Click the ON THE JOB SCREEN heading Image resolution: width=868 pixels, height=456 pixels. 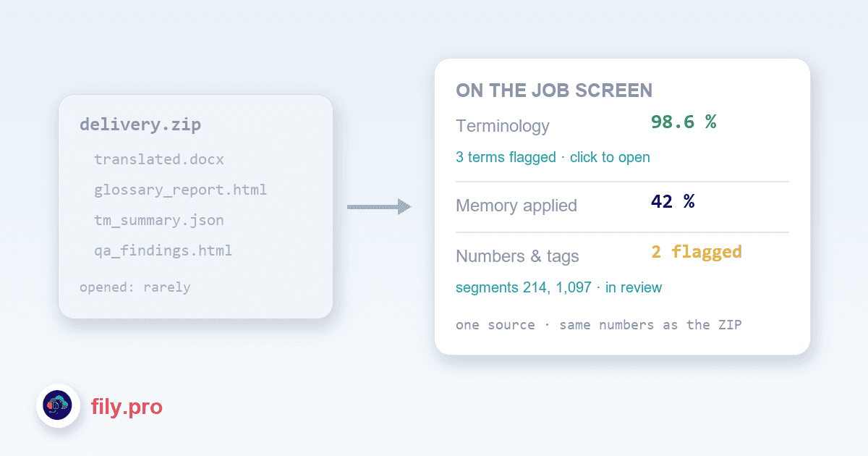click(x=554, y=90)
